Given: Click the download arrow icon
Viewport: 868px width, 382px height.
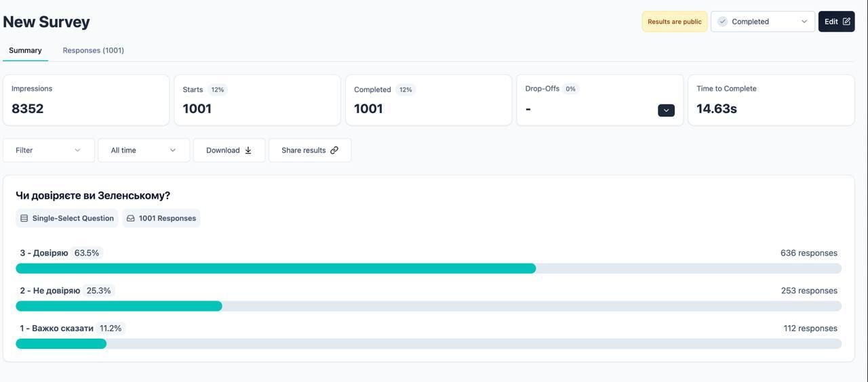Looking at the screenshot, I should click(248, 150).
